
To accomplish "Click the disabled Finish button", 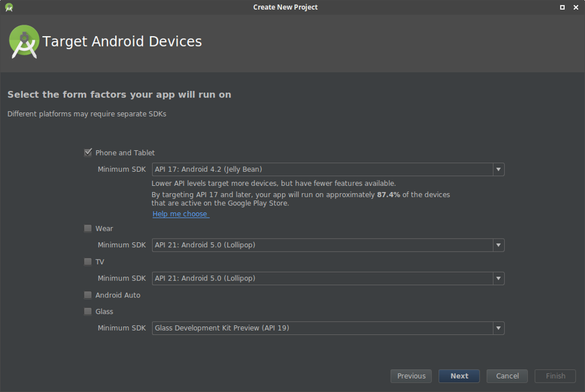I will tap(556, 376).
